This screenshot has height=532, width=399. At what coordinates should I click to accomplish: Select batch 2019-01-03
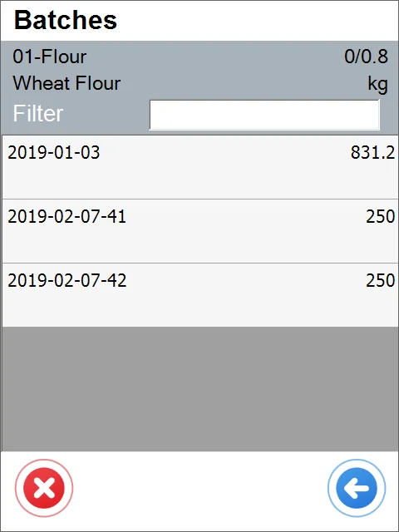tap(200, 167)
